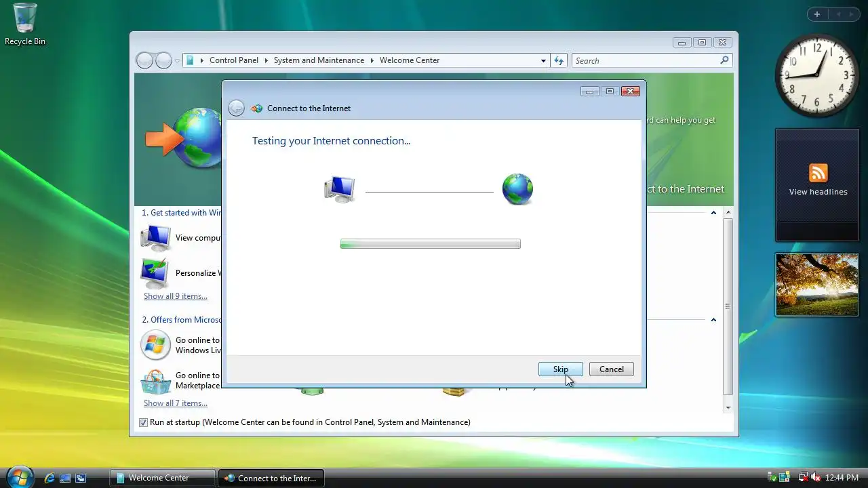Open the Recycle Bin desktop icon
The width and height of the screenshot is (868, 488).
coord(25,24)
